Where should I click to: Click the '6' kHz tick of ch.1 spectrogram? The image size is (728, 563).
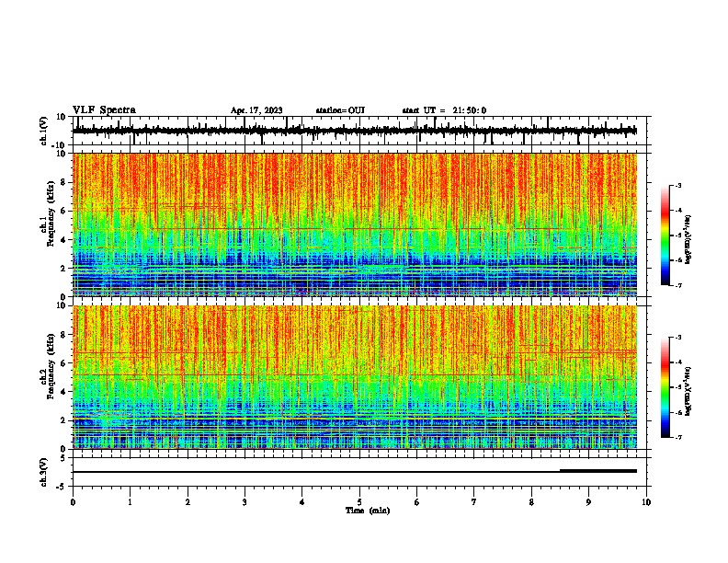(63, 211)
